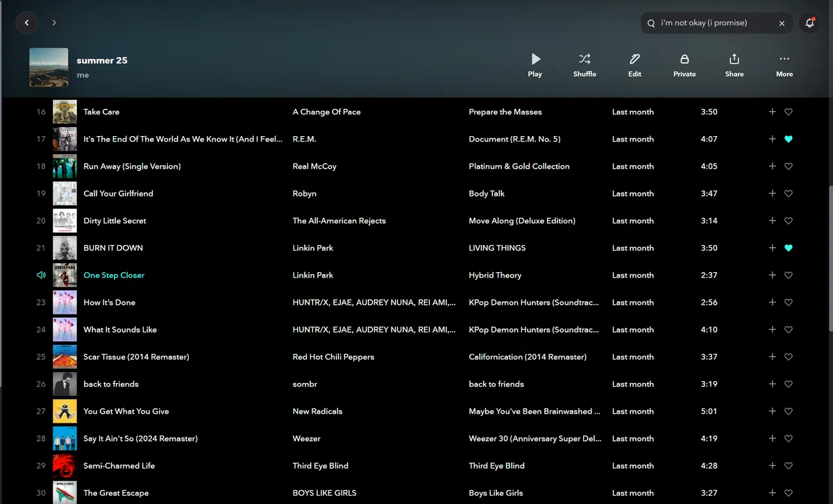Screen dimensions: 833x504
Task: Add One Step Closer using plus icon
Action: [x=772, y=275]
